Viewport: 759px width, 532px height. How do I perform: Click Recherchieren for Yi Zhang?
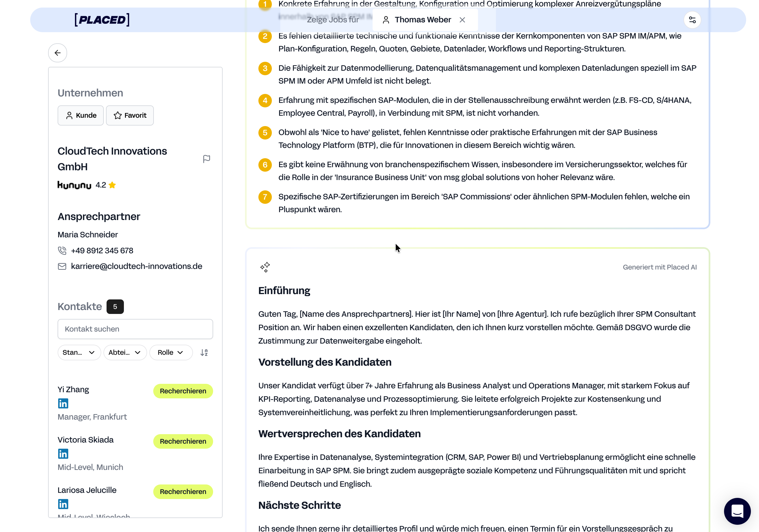[x=183, y=391]
